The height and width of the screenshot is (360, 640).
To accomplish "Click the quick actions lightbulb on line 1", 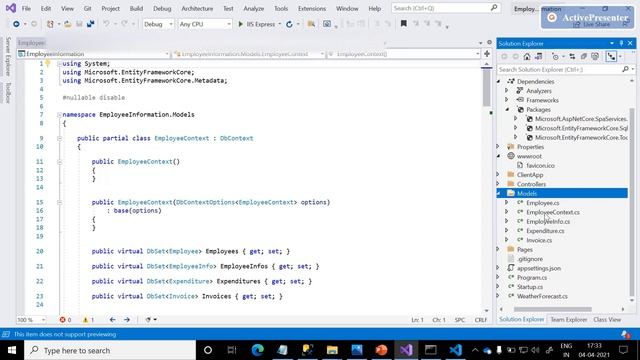I will (48, 63).
